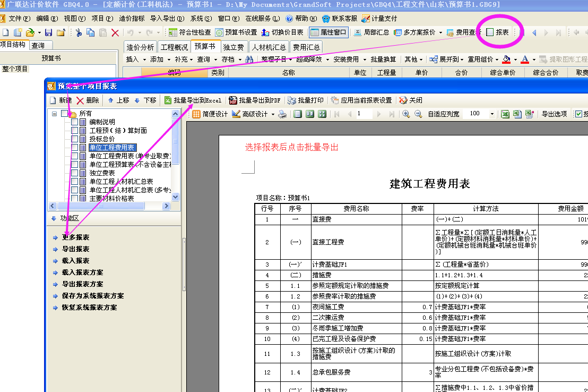The height and width of the screenshot is (392, 588).
Task: Click the zoom out magnifier icon
Action: click(418, 114)
